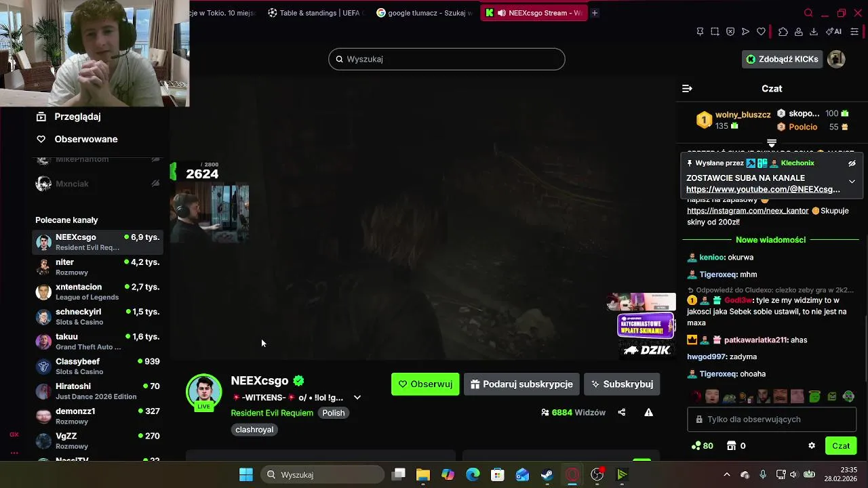The image size is (868, 488).
Task: Open recommended channel xntentacion
Action: (x=98, y=292)
